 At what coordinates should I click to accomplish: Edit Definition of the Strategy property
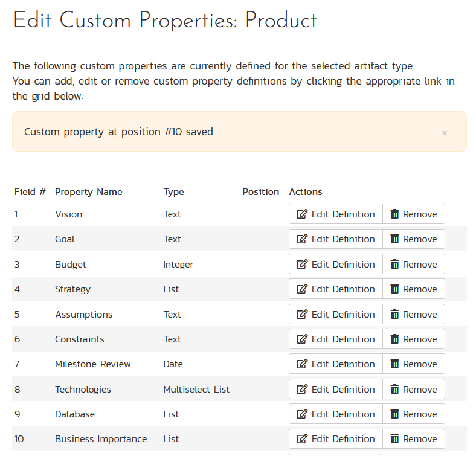tap(336, 289)
